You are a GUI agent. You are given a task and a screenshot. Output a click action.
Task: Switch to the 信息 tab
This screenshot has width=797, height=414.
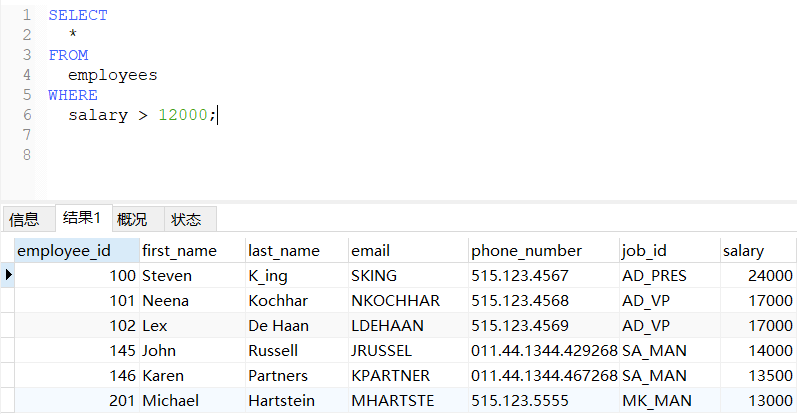click(x=24, y=219)
